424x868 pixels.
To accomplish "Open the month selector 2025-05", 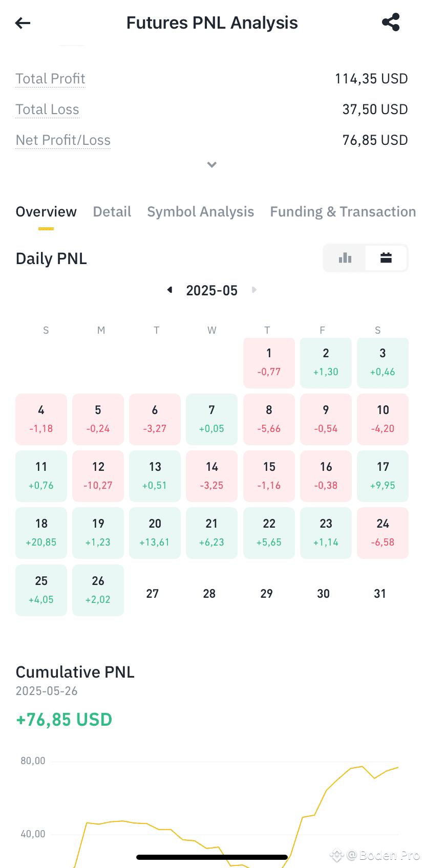I will coord(212,291).
